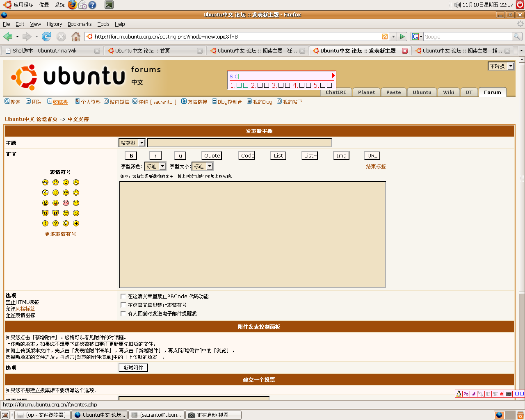Image resolution: width=525 pixels, height=420 pixels.
Task: Insert the light bulb idea smiley
Action: [x=66, y=223]
